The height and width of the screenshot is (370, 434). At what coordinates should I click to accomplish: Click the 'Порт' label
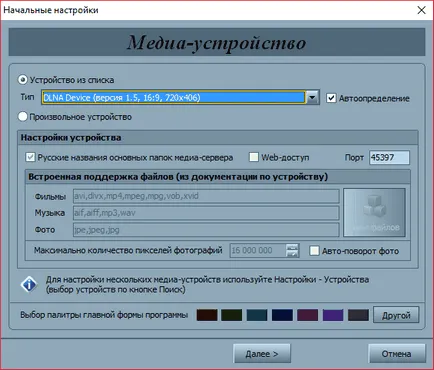pos(354,157)
